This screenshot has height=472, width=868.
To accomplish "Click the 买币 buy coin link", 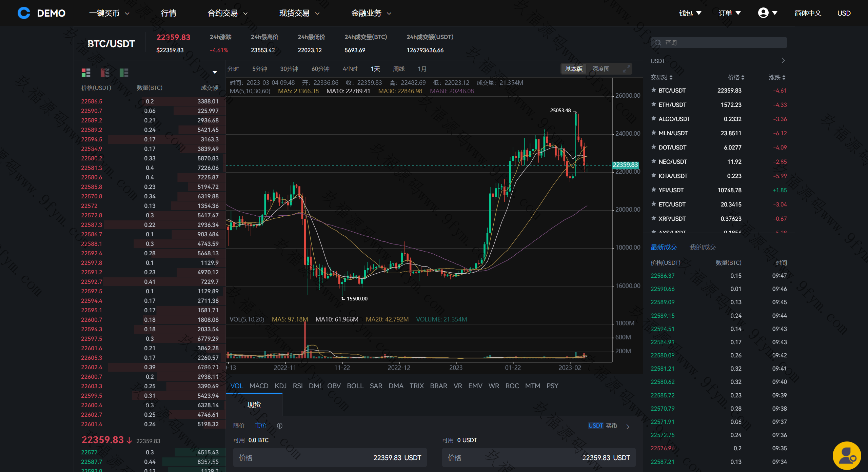I will tap(611, 426).
